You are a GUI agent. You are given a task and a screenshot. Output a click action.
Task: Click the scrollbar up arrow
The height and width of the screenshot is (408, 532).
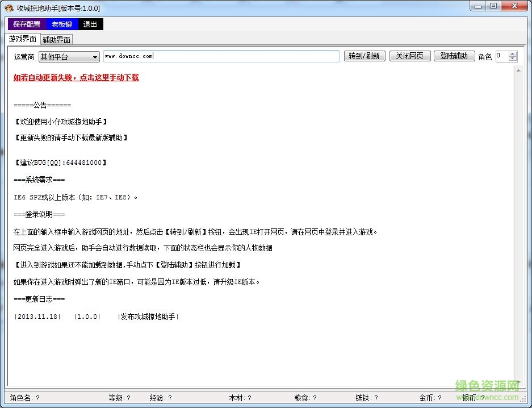518,69
